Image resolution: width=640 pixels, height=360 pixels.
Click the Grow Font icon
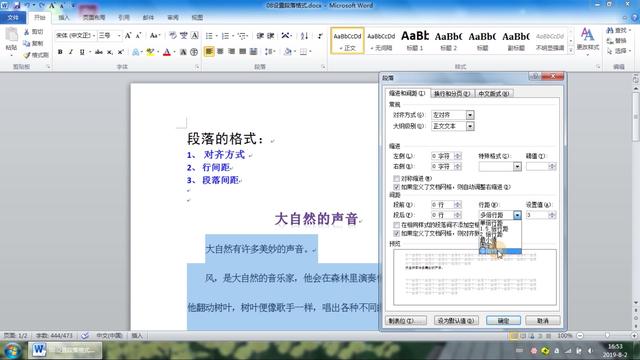128,36
